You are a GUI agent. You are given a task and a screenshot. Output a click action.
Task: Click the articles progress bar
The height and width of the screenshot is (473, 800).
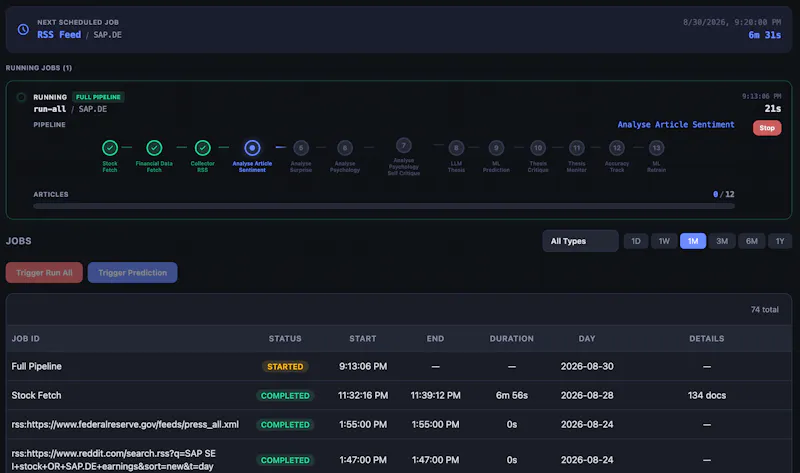point(384,206)
